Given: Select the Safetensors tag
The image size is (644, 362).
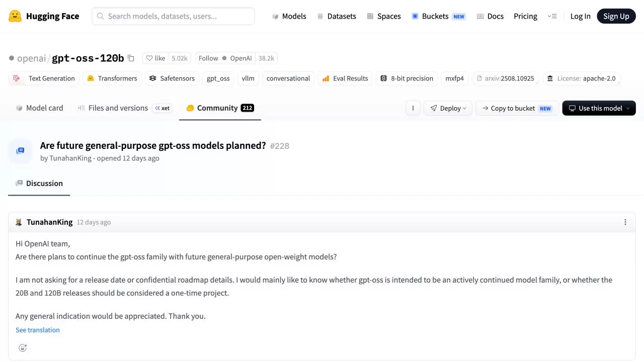Looking at the screenshot, I should click(172, 78).
